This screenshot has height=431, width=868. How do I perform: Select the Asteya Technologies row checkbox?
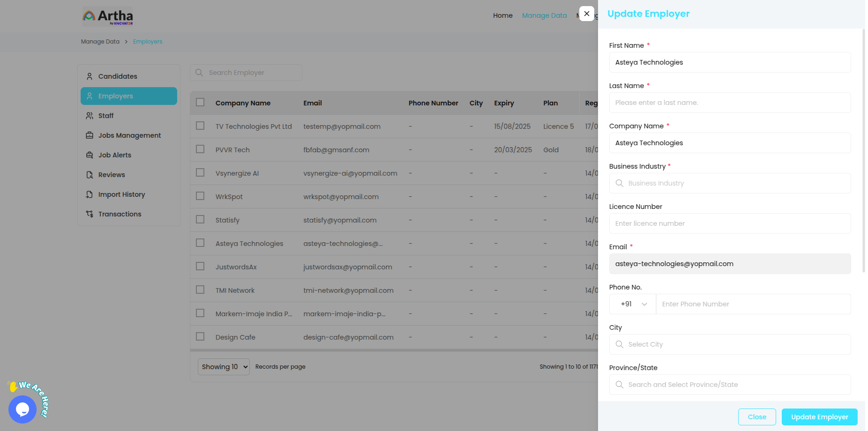tap(200, 243)
